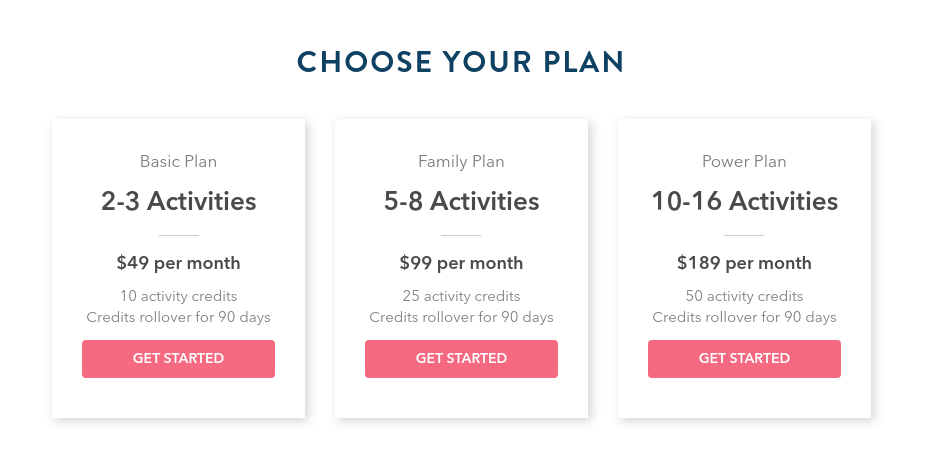Click the $189 per month price

(744, 263)
